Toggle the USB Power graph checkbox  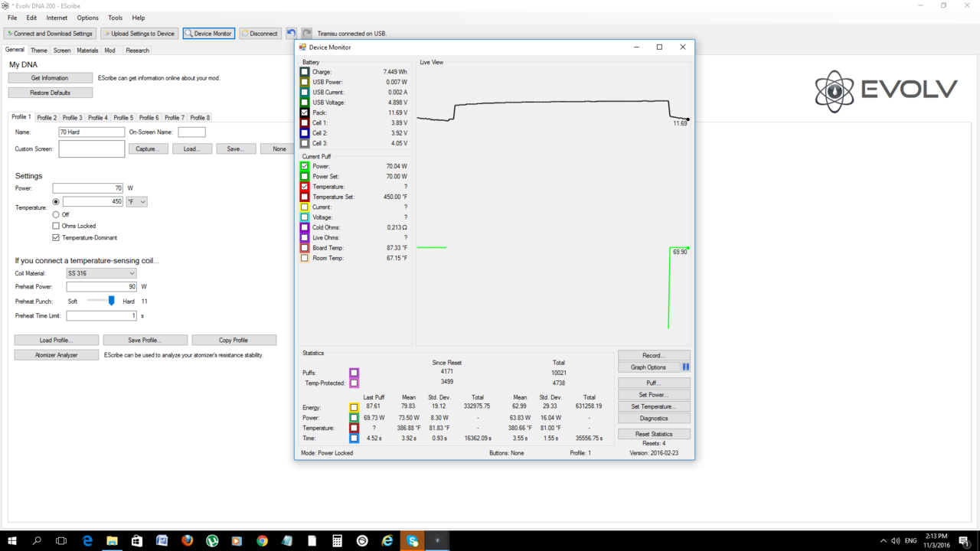[x=305, y=82]
